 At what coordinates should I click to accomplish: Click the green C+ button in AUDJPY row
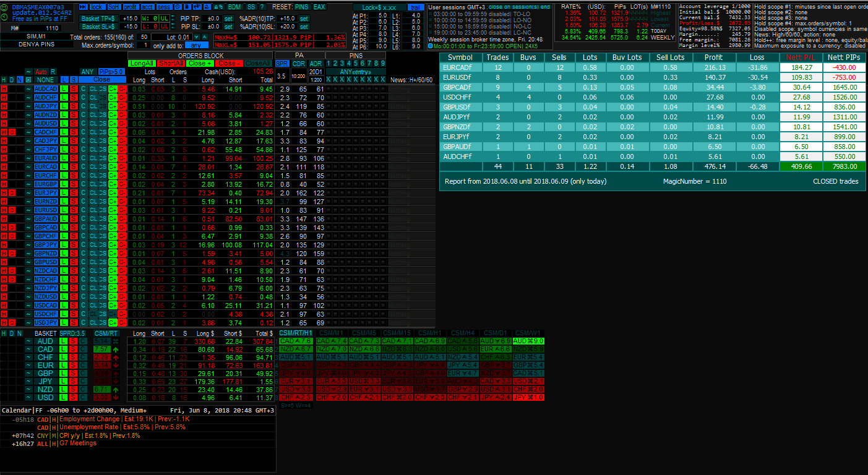[113, 106]
